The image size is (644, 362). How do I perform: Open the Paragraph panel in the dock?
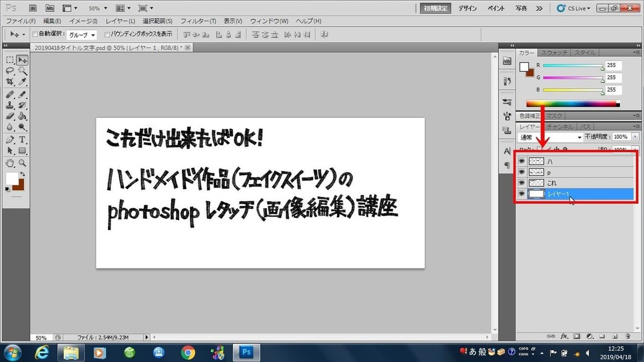pyautogui.click(x=507, y=165)
